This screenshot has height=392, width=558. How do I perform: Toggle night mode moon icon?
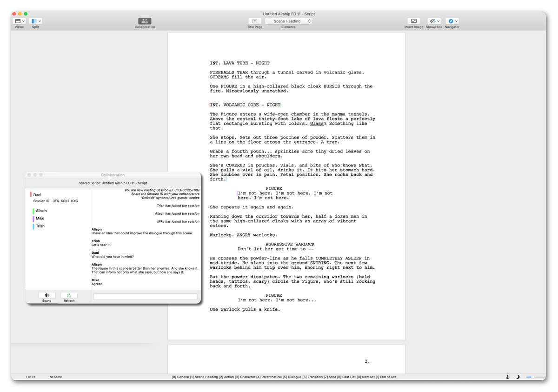(518, 377)
